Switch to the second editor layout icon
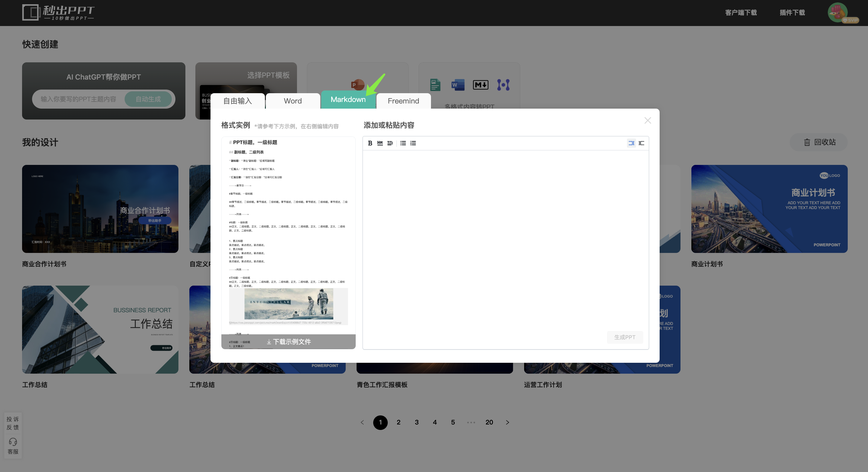The height and width of the screenshot is (472, 868). click(641, 143)
